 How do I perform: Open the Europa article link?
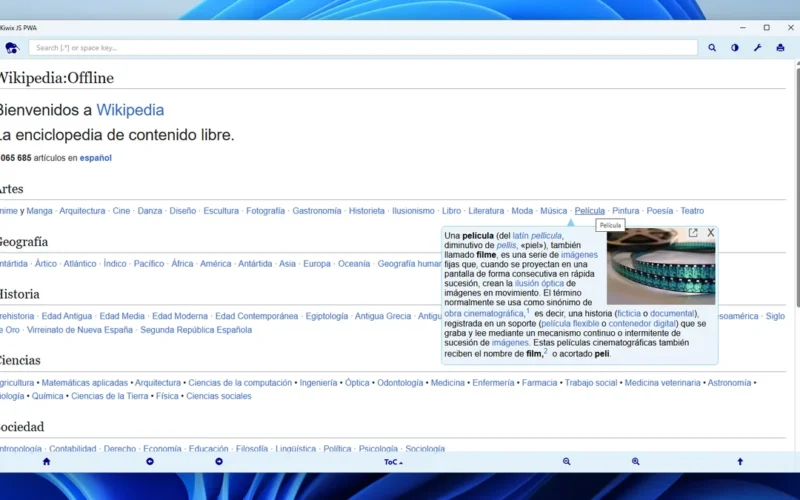click(x=317, y=264)
